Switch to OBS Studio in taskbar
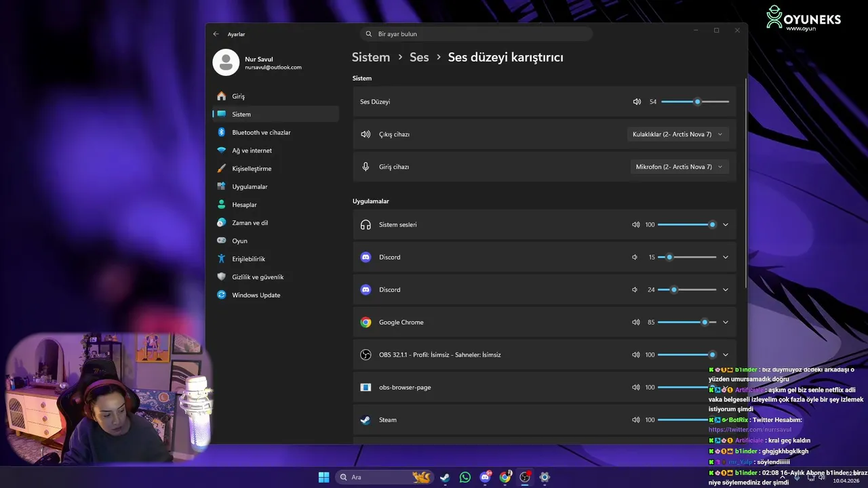The image size is (868, 488). (525, 477)
